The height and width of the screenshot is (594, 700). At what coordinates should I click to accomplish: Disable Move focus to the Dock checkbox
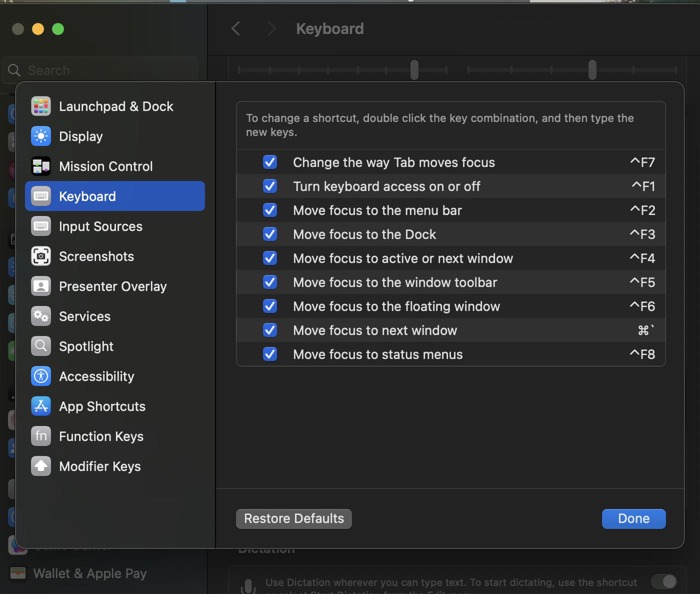pos(270,234)
